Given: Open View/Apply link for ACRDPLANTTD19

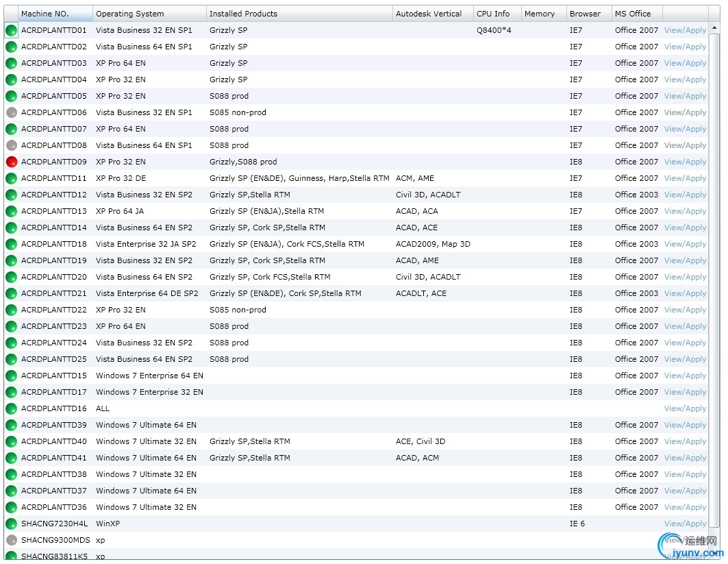Looking at the screenshot, I should click(685, 260).
